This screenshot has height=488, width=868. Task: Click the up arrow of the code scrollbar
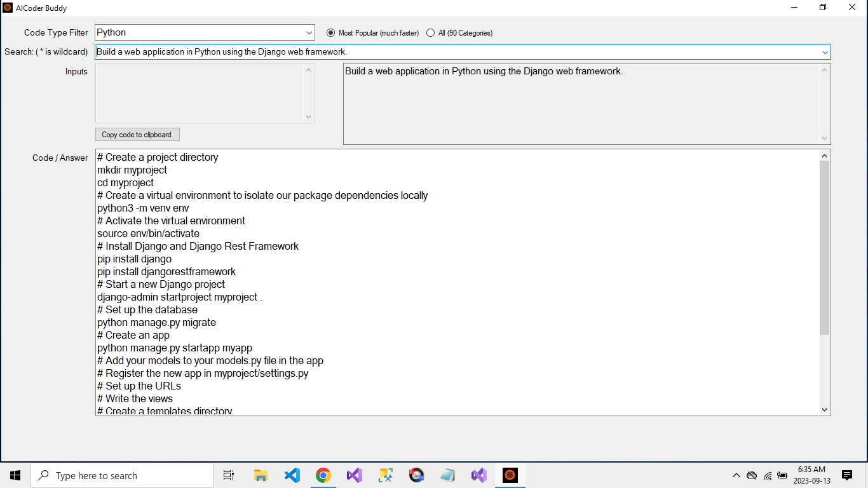tap(825, 156)
